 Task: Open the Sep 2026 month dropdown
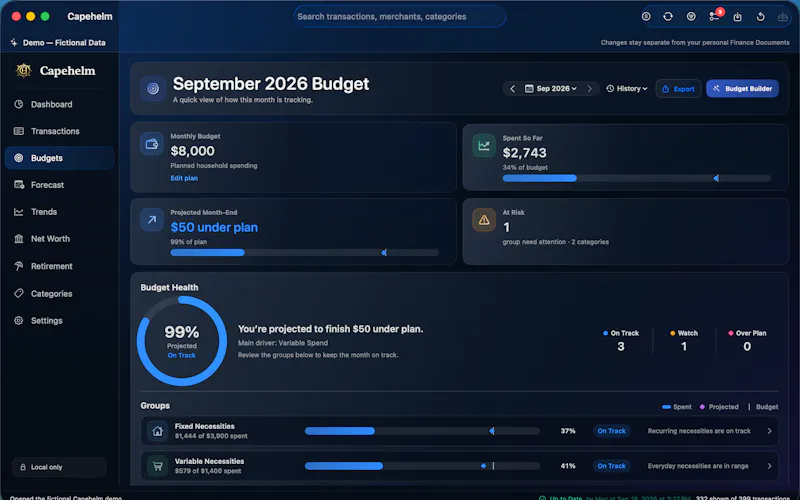click(551, 89)
